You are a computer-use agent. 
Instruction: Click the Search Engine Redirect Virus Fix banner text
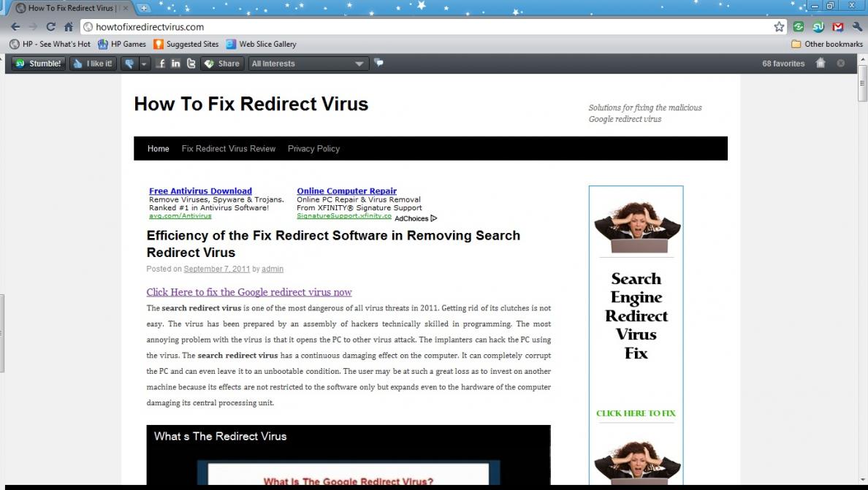pyautogui.click(x=636, y=315)
